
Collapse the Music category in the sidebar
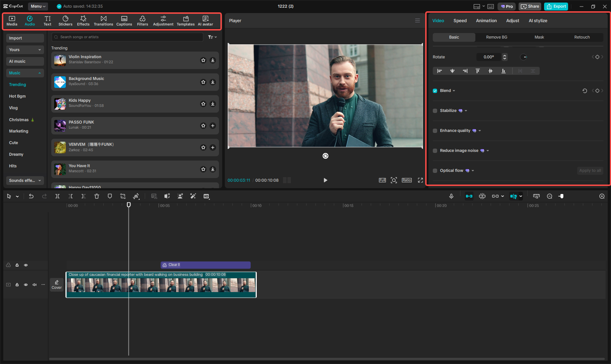click(40, 73)
